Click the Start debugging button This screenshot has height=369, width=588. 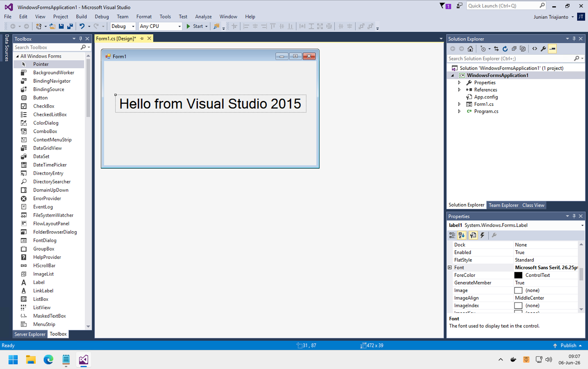coord(197,26)
